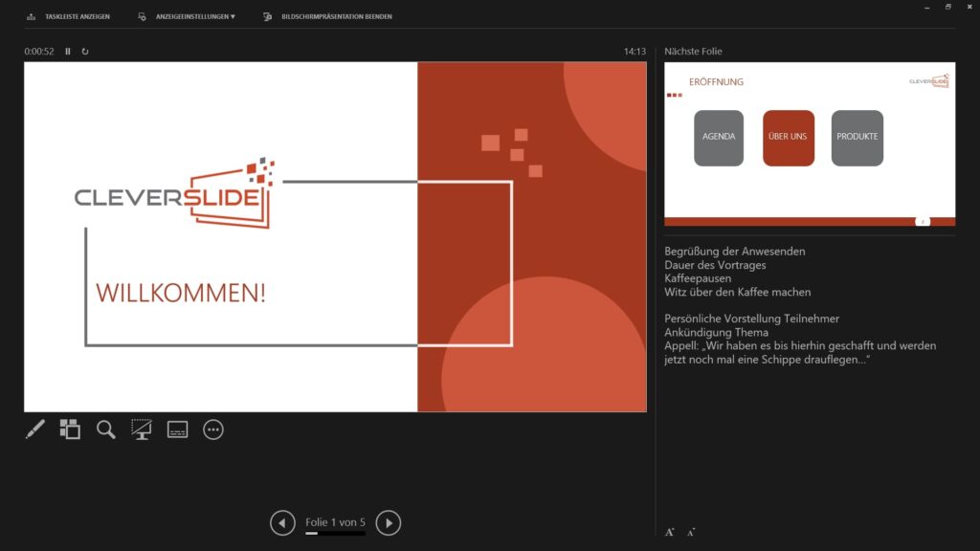Click the Nächste Folie preview thumbnail

point(810,143)
